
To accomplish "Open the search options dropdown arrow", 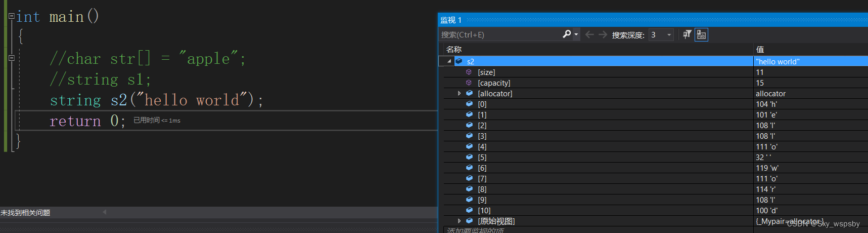I will pos(576,34).
